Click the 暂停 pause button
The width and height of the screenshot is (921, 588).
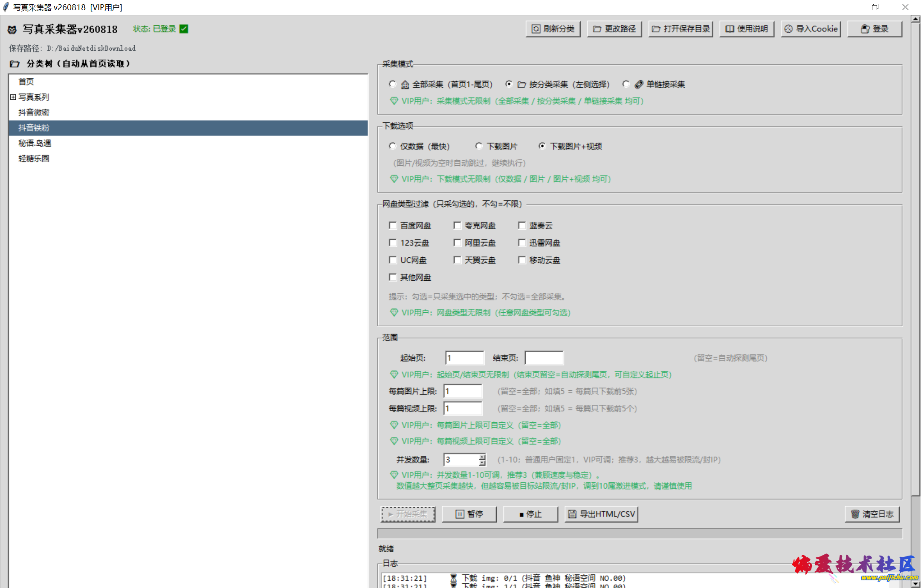click(469, 514)
